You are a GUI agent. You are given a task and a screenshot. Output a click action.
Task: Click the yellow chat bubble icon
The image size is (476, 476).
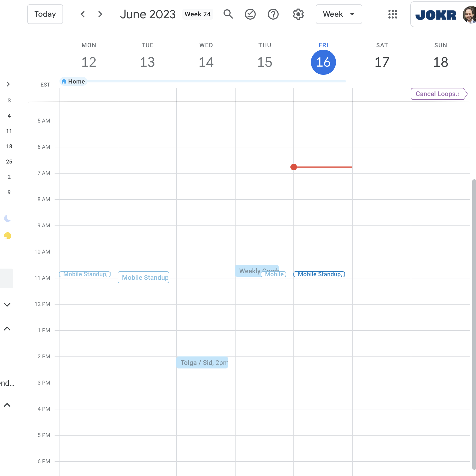pos(8,236)
